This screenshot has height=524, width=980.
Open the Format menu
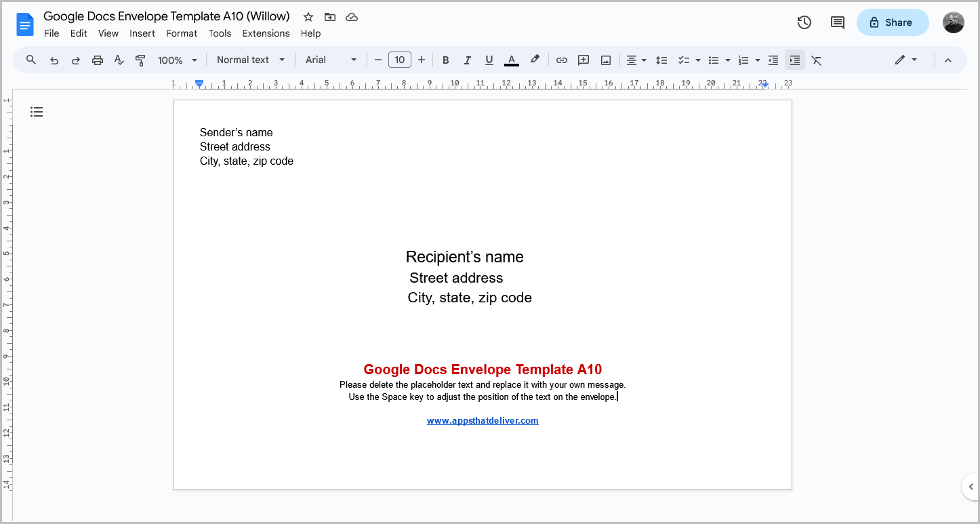point(181,33)
